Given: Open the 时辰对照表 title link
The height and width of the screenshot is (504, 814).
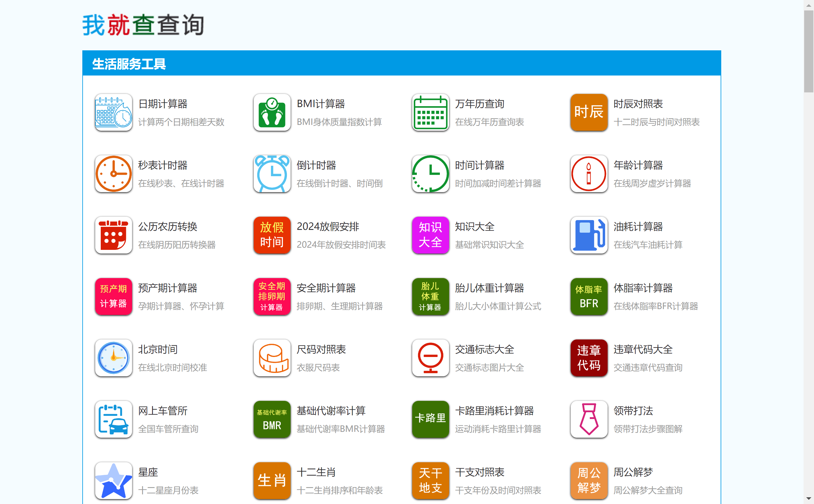Looking at the screenshot, I should 638,104.
